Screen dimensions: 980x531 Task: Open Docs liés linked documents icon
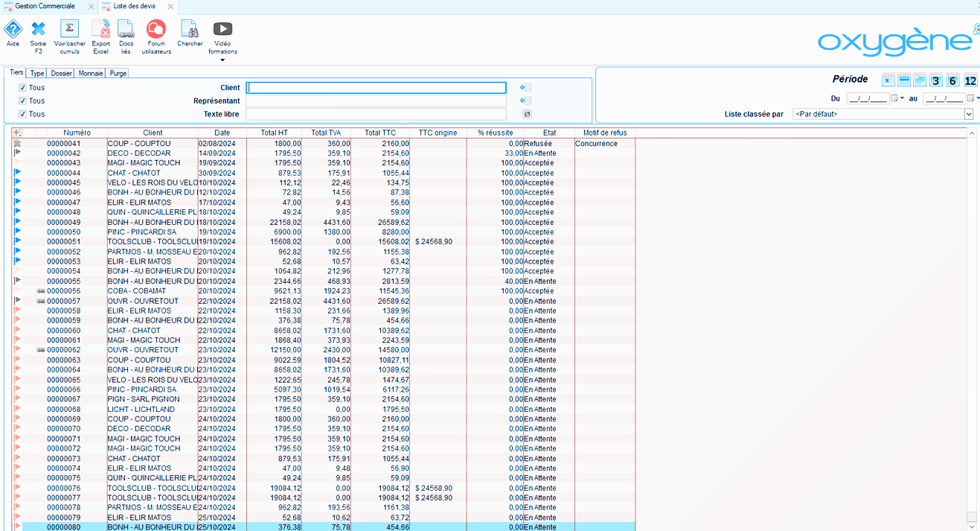(126, 30)
